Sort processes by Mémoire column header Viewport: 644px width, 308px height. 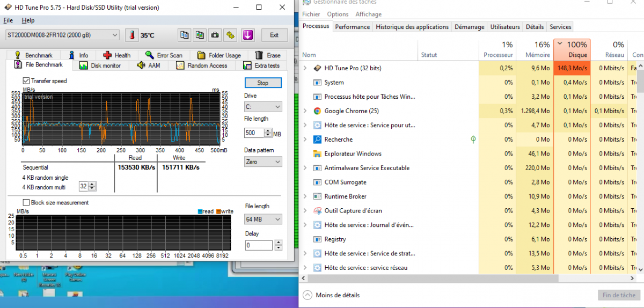click(x=535, y=49)
